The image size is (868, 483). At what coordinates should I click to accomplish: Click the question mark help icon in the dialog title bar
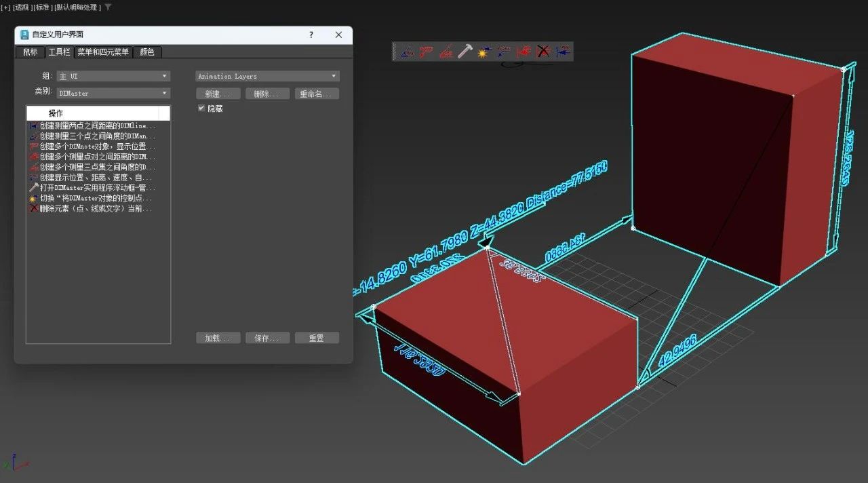pos(311,35)
